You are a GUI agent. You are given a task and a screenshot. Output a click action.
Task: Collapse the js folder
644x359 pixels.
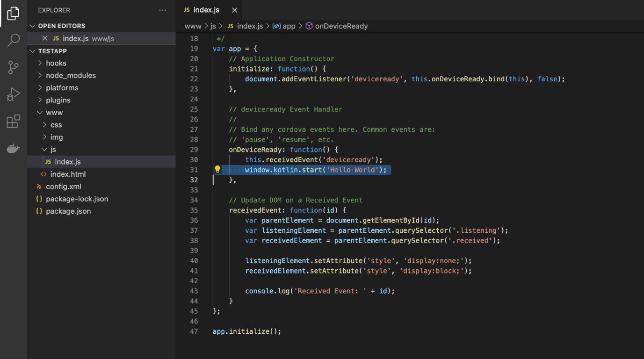(x=44, y=150)
